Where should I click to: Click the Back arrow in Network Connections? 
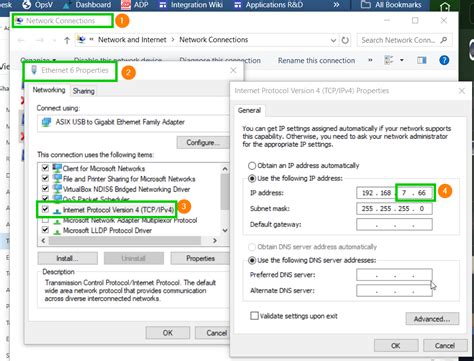pos(21,40)
